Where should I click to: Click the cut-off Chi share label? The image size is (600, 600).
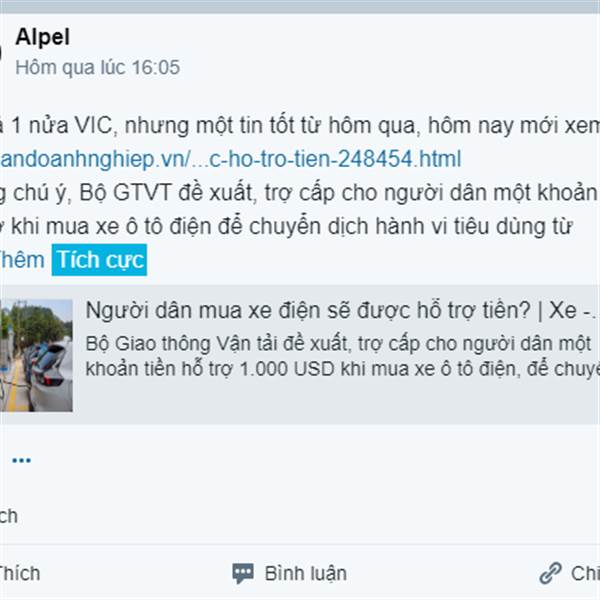[x=585, y=573]
